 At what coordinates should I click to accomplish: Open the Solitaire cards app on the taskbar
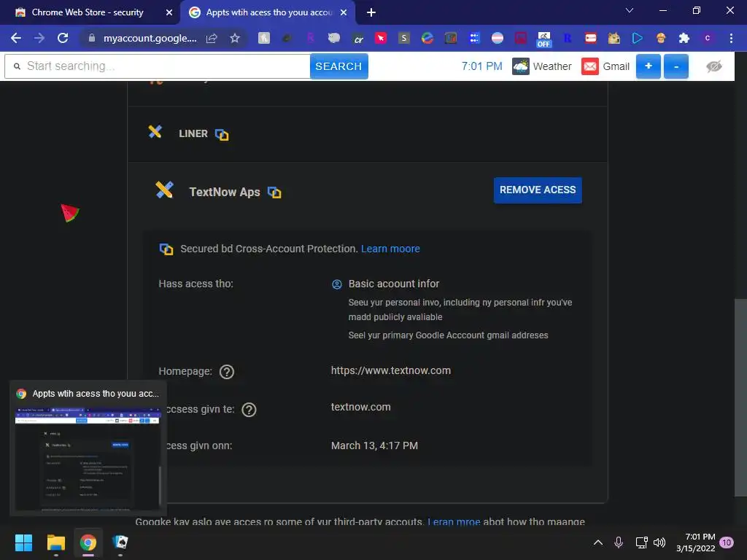pos(120,542)
